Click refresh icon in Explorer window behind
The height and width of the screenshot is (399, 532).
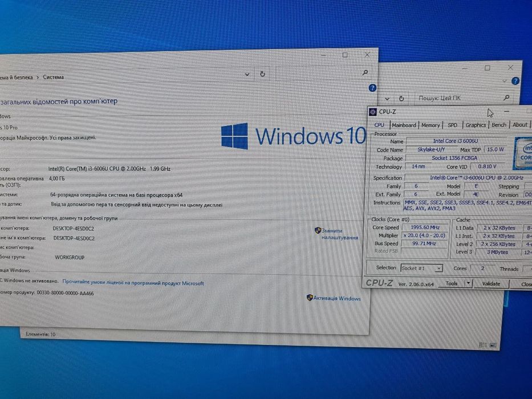[401, 99]
